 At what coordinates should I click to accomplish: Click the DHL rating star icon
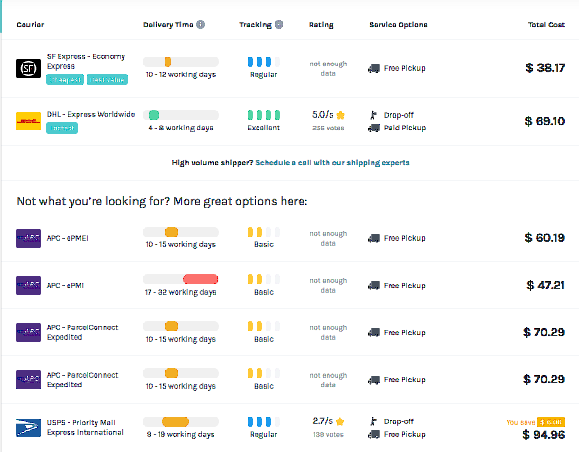click(x=340, y=115)
